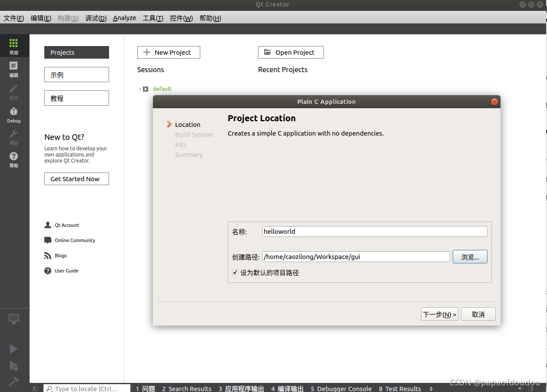Open the User Guide link
547x392 pixels.
(66, 271)
